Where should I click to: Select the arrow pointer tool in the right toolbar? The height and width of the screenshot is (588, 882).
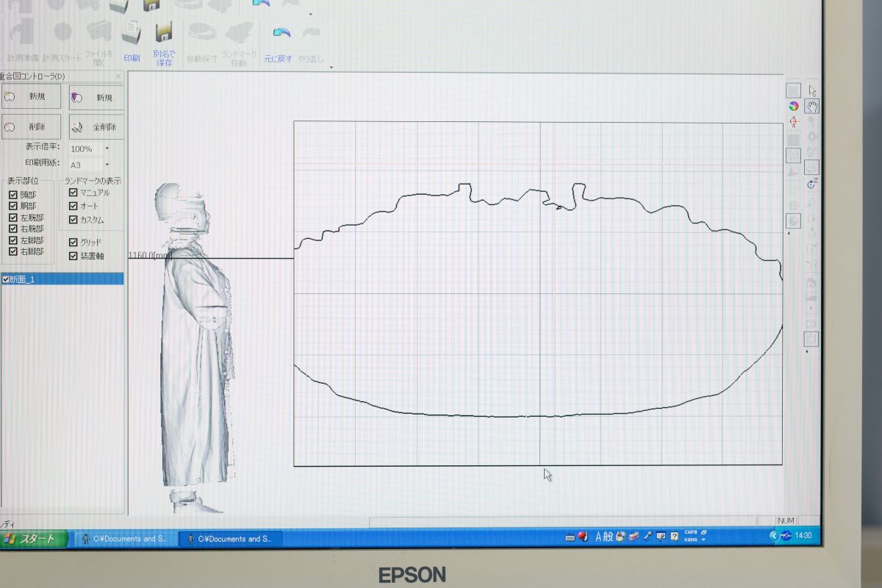coord(812,90)
